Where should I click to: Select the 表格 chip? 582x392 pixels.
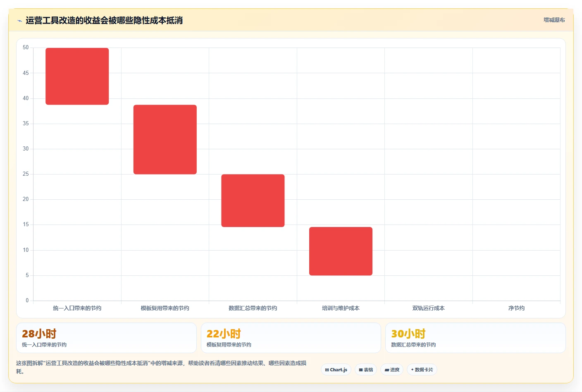[x=366, y=370]
